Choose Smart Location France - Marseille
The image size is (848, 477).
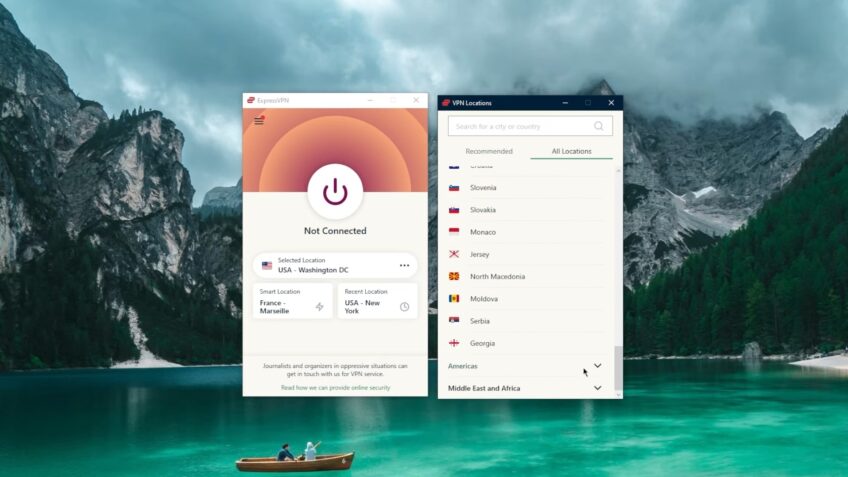293,302
